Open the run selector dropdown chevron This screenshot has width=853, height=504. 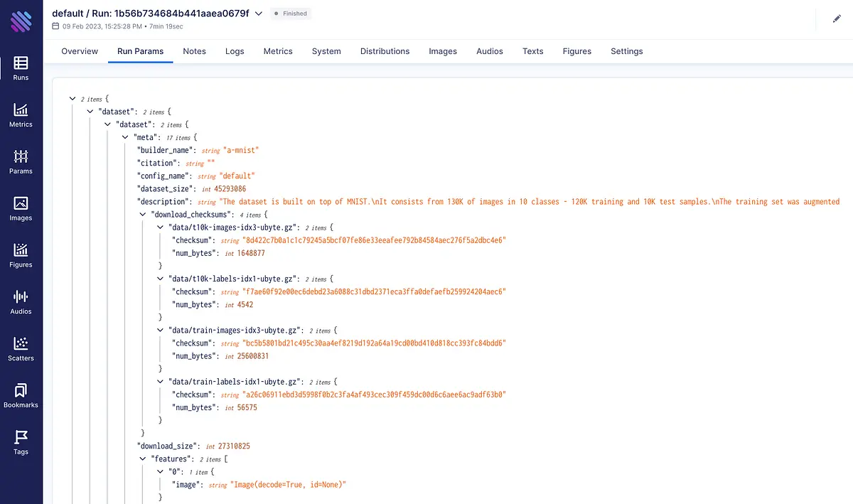(x=257, y=14)
